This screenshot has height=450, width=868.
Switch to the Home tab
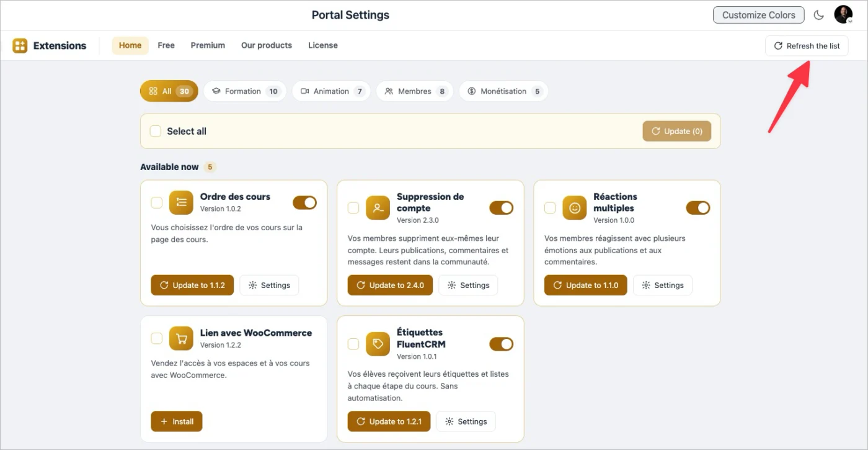point(130,45)
